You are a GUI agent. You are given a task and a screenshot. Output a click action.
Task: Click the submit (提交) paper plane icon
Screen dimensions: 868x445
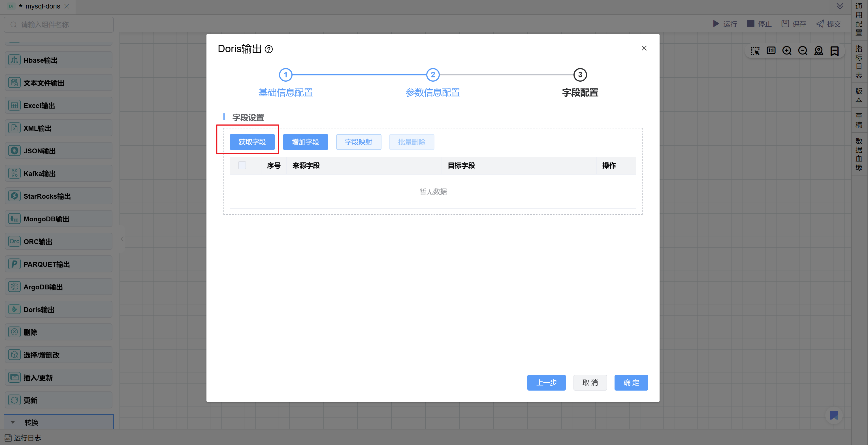tap(820, 24)
